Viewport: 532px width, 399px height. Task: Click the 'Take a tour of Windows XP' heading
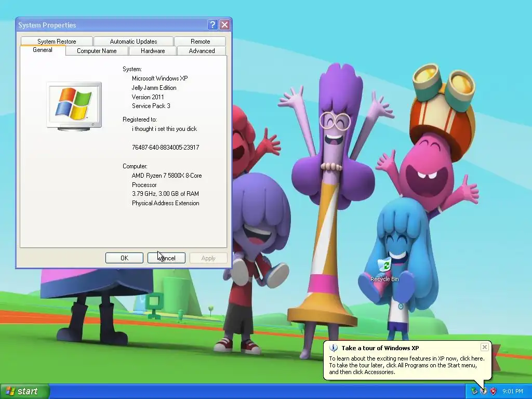[380, 348]
